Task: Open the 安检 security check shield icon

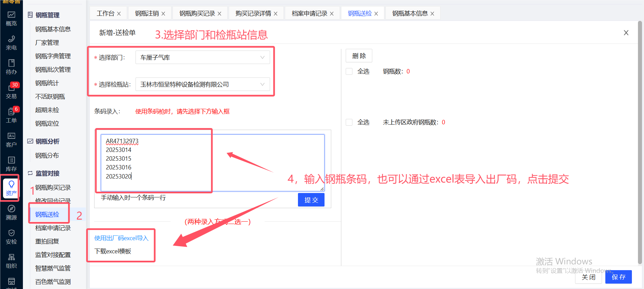Action: [x=11, y=237]
